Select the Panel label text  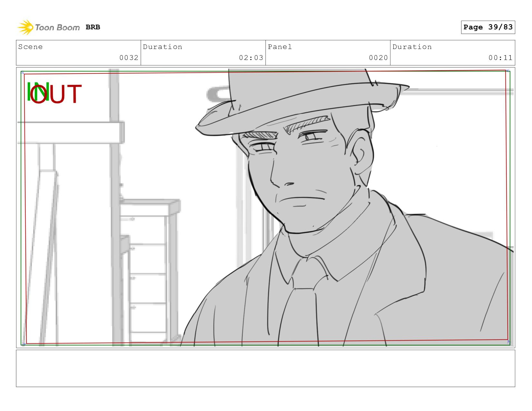coord(280,47)
